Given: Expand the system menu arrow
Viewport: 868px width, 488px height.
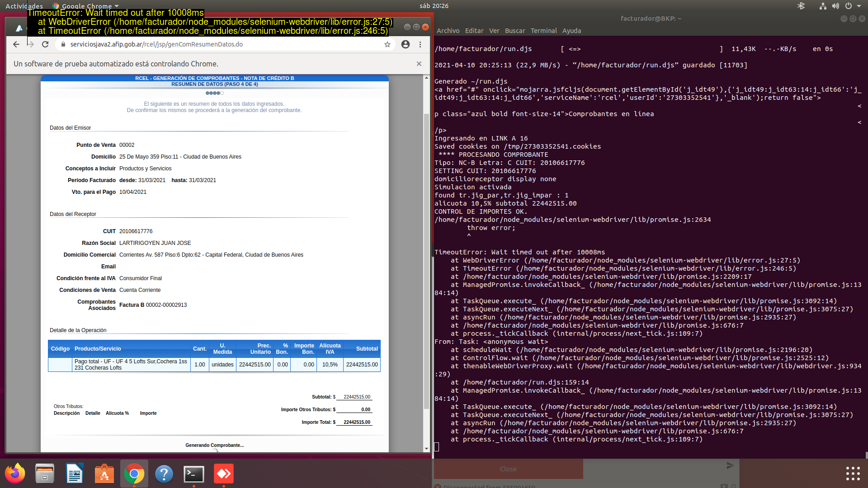Looking at the screenshot, I should pyautogui.click(x=859, y=6).
